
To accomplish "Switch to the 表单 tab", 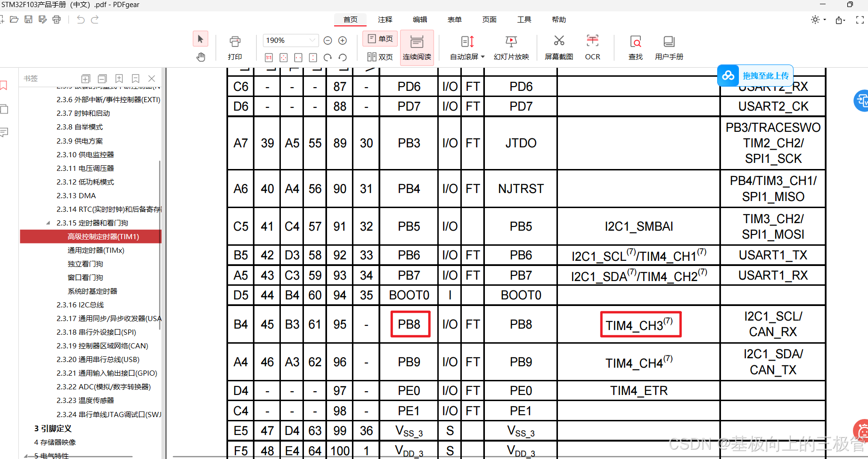I will pyautogui.click(x=455, y=19).
